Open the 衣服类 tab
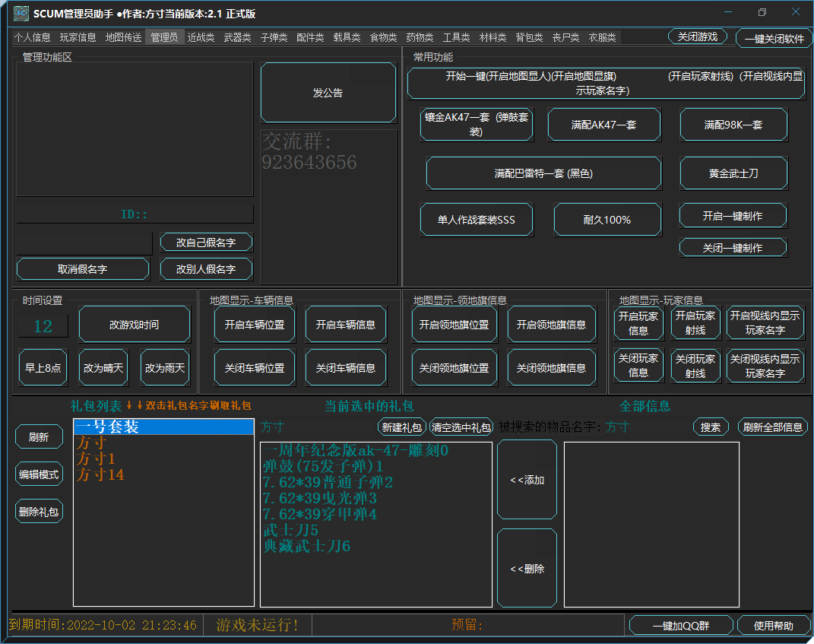This screenshot has height=644, width=814. [602, 37]
